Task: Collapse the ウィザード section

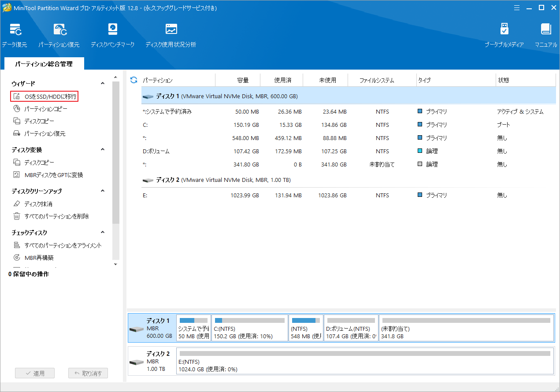Action: (102, 83)
